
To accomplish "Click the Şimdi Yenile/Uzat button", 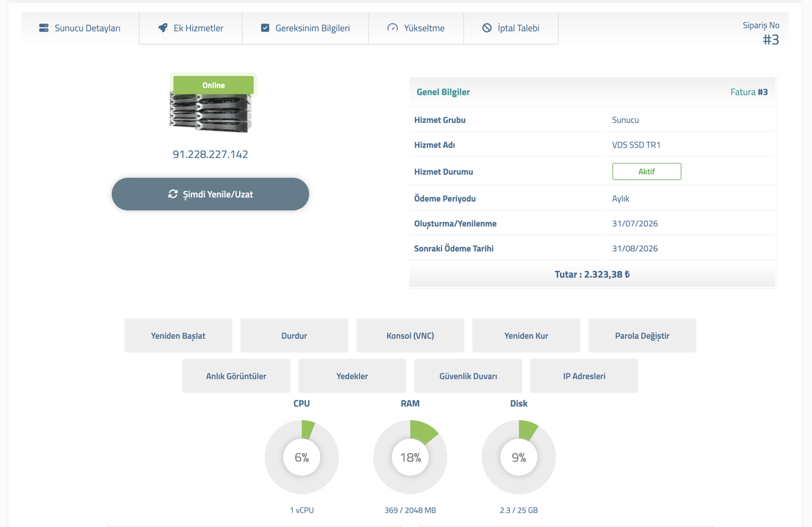I will pos(211,194).
